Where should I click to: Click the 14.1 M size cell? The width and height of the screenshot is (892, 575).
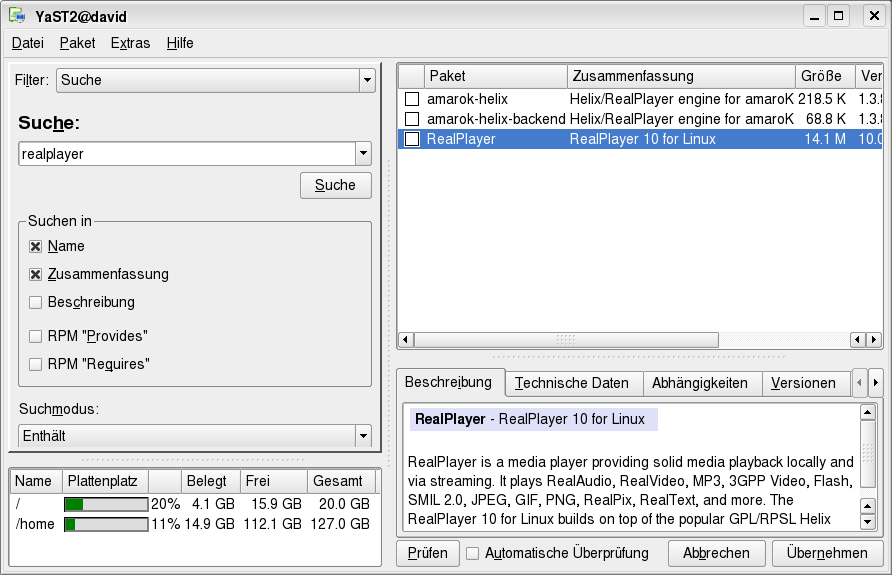point(825,139)
